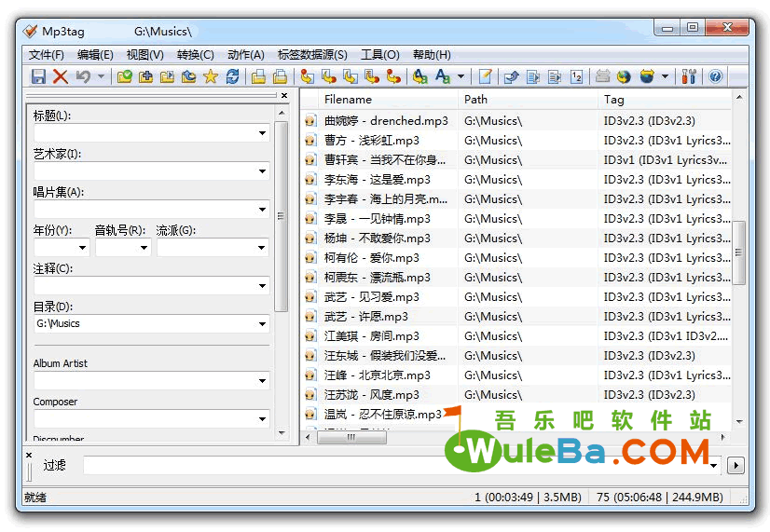
Task: Expand the 年份(Y) dropdown
Action: point(82,248)
